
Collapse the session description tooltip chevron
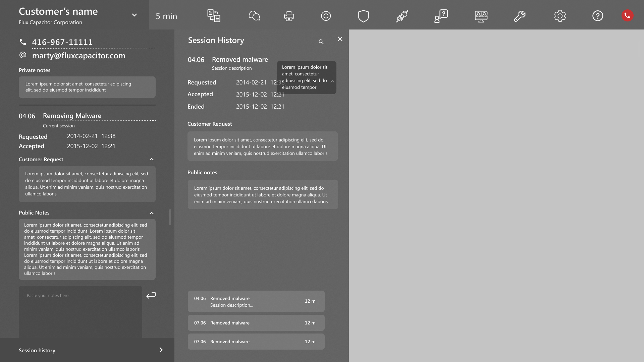click(332, 81)
